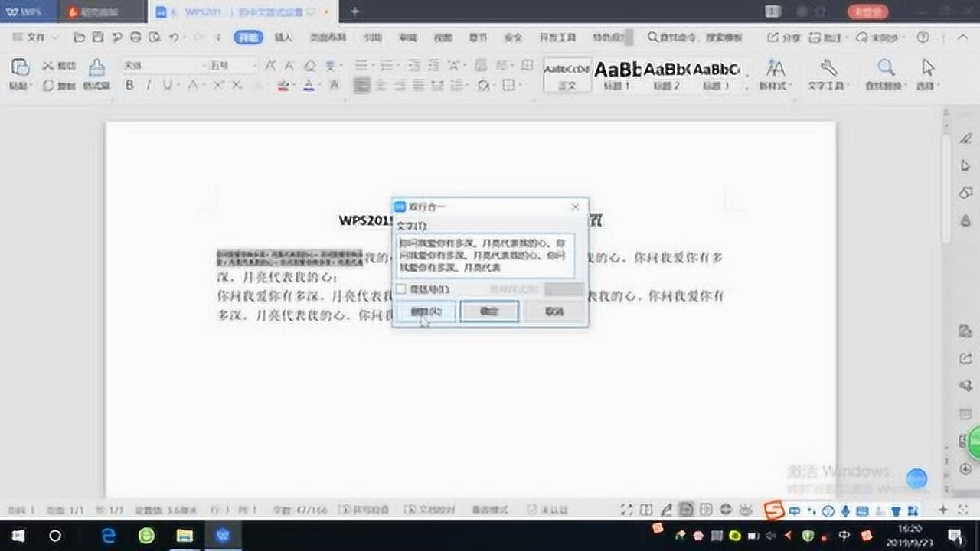Switch to the 插入 ribbon tab
Screen dimensions: 980x551
(x=283, y=37)
